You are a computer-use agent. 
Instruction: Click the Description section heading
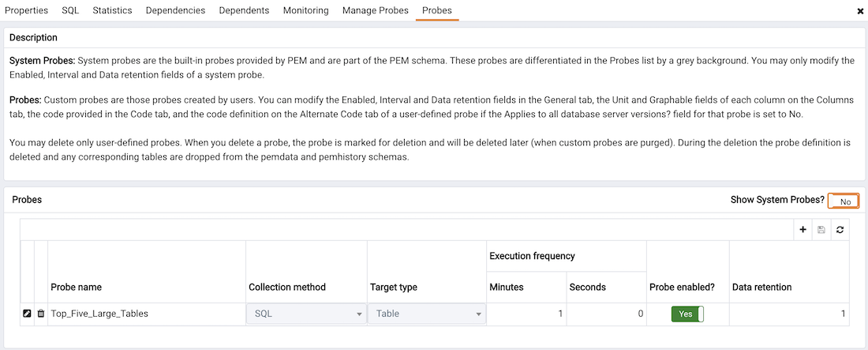tap(33, 38)
